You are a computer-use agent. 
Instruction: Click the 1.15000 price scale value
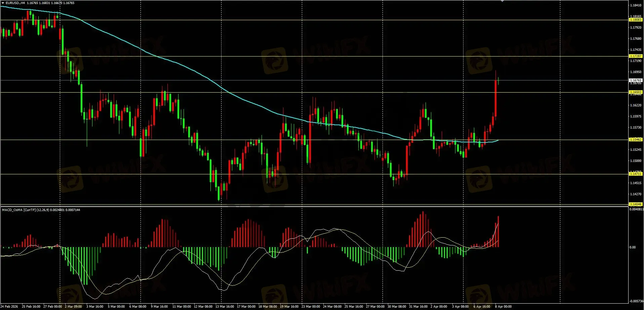pos(636,161)
